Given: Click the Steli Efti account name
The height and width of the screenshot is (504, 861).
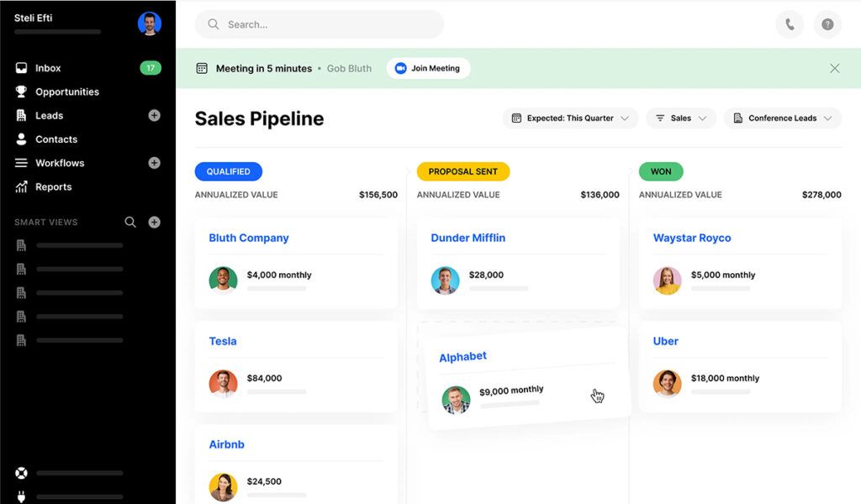Looking at the screenshot, I should click(33, 18).
